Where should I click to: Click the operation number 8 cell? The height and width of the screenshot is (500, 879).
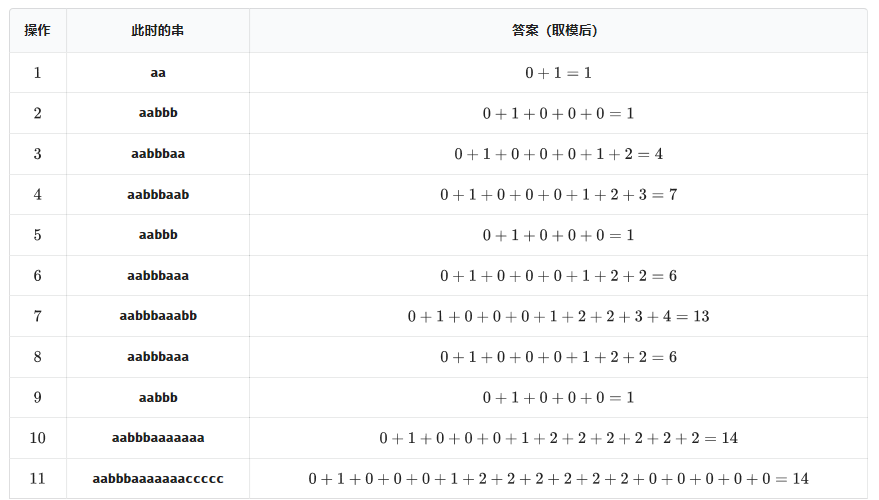coord(38,357)
